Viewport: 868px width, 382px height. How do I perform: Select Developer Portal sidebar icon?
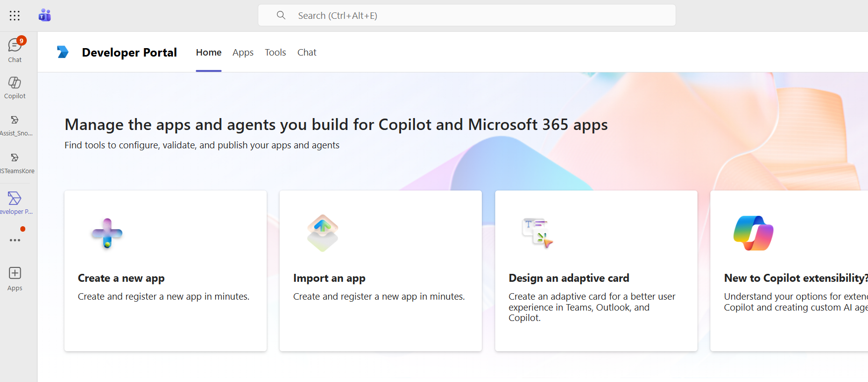[x=15, y=202]
